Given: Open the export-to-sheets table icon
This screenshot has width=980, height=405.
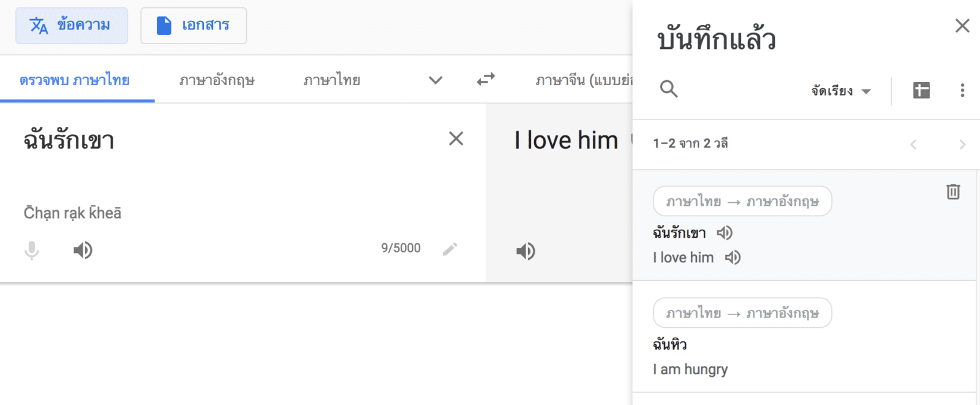Looking at the screenshot, I should point(921,91).
